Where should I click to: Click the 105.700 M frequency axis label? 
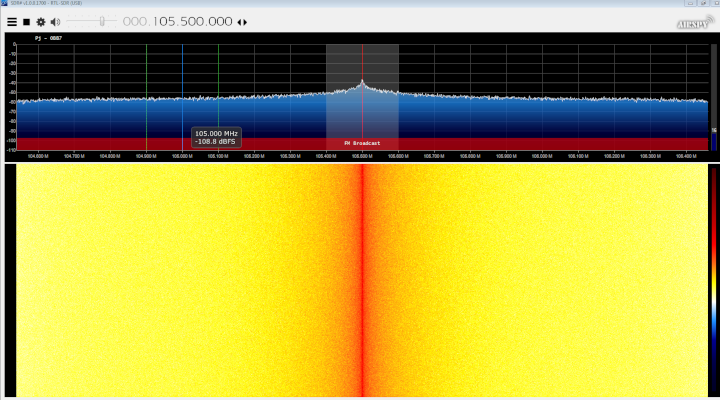[434, 157]
